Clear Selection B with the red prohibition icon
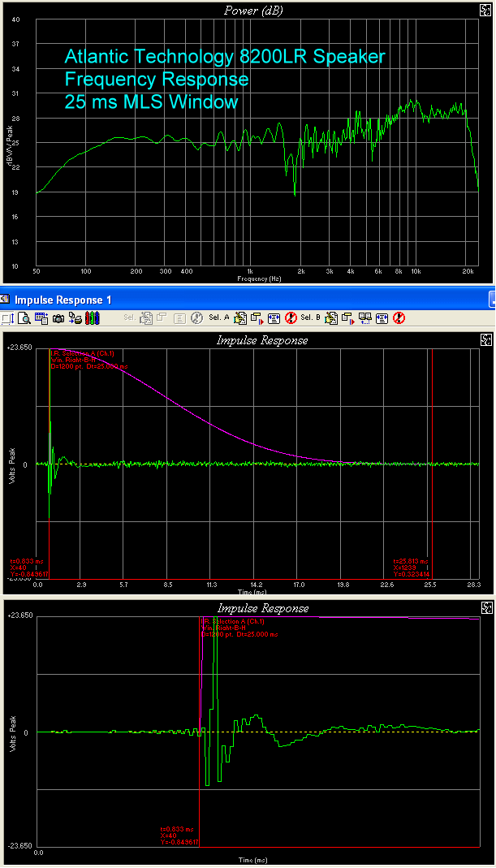This screenshot has height=868, width=496. pyautogui.click(x=399, y=318)
